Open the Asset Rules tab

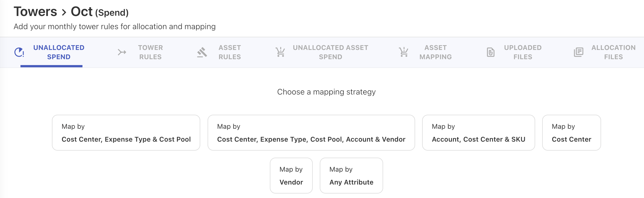click(230, 52)
